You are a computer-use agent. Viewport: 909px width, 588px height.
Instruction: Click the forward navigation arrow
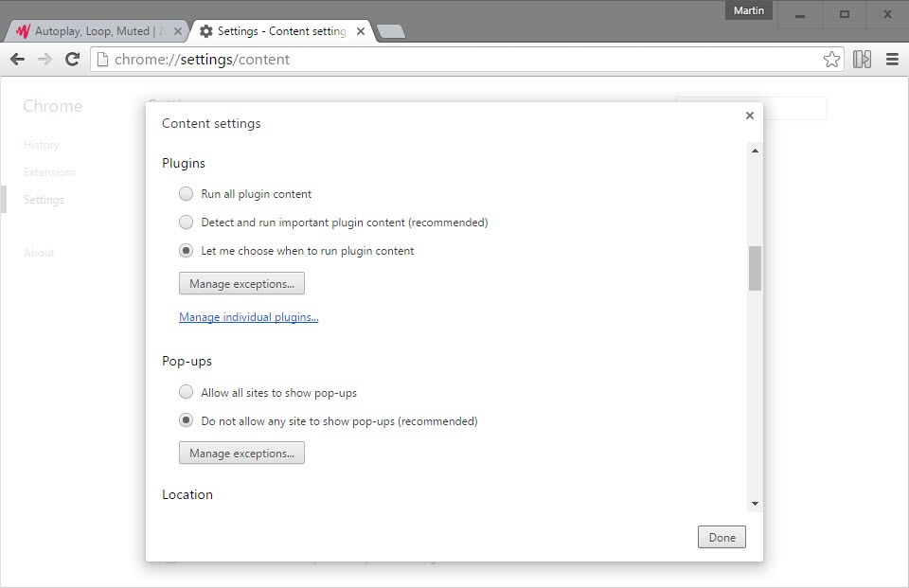45,60
